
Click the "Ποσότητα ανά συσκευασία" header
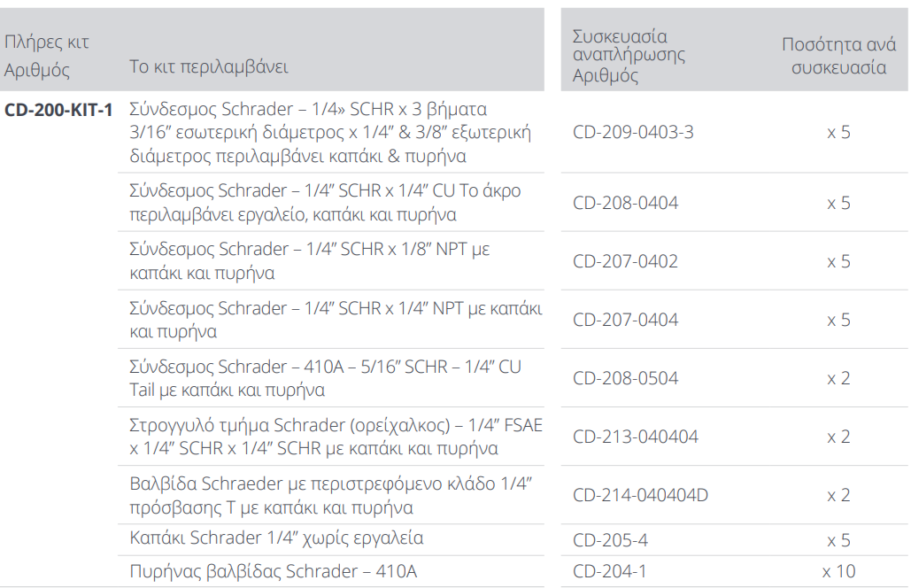[x=838, y=56]
